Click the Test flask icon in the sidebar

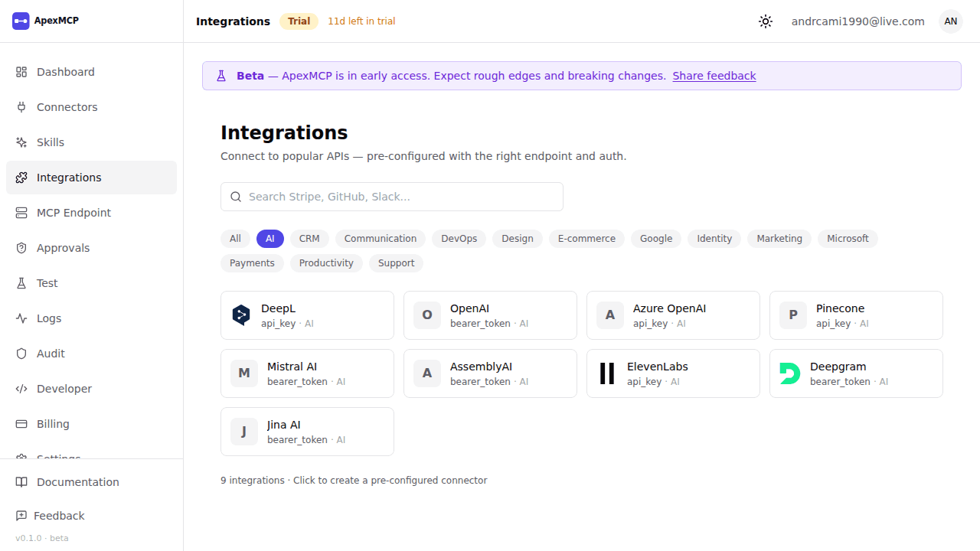21,283
